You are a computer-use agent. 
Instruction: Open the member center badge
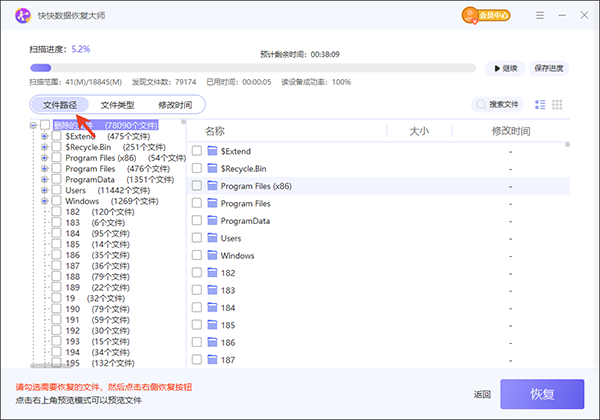point(486,15)
